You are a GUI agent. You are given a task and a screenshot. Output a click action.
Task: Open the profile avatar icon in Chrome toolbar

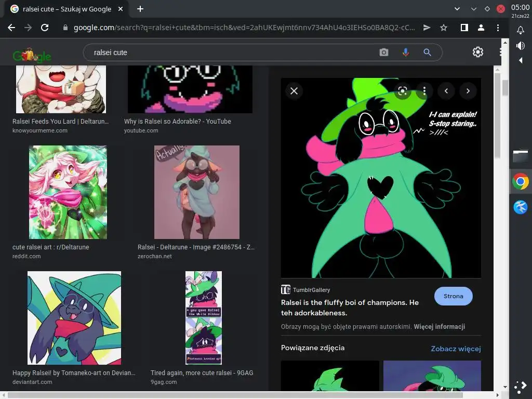pos(481,28)
